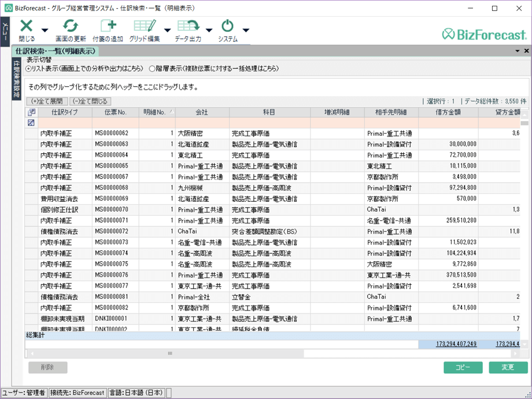Click the 立替金 account cell
Image resolution: width=532 pixels, height=399 pixels.
coord(269,297)
